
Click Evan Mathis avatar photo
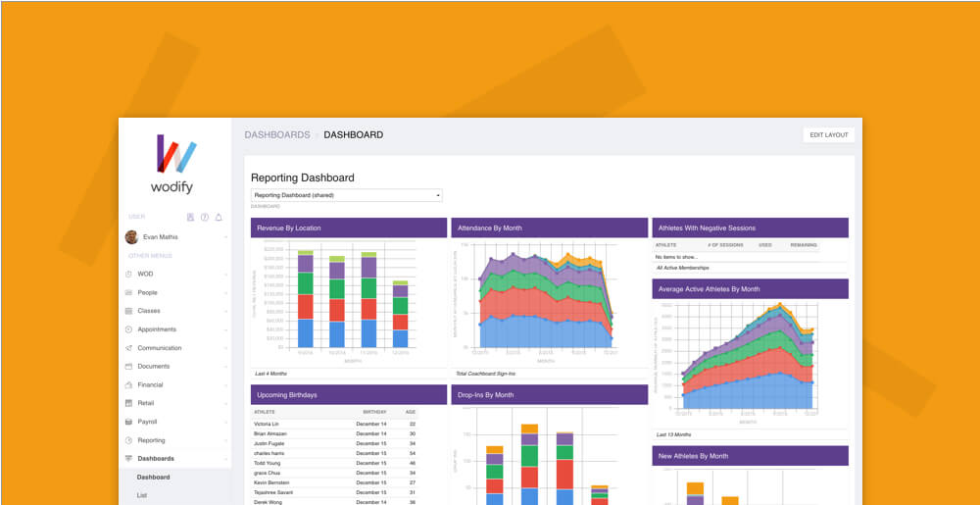pos(131,237)
